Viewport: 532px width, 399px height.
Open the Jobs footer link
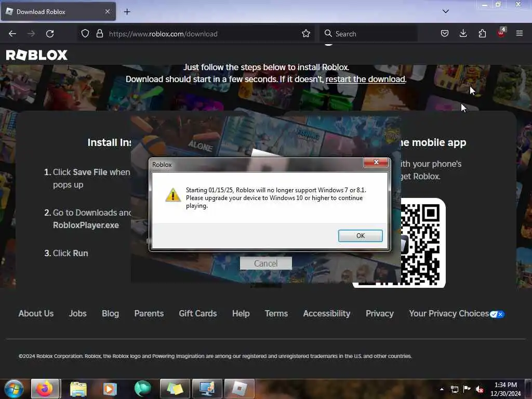[x=78, y=313]
